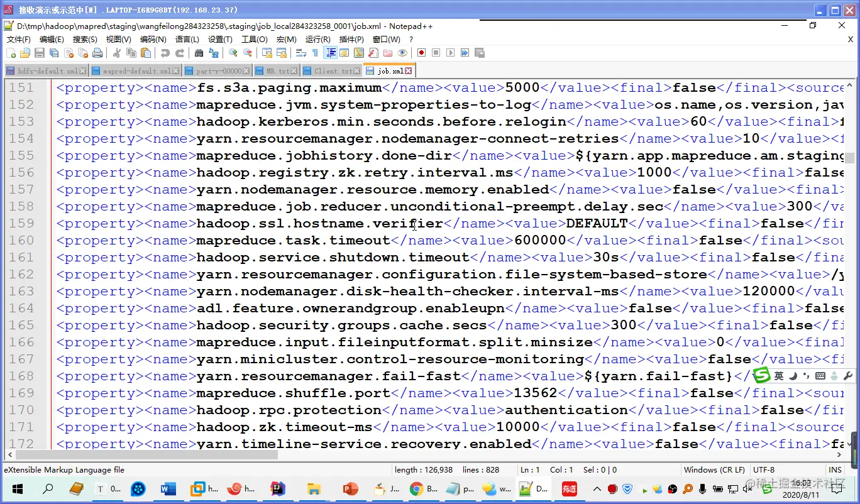
Task: Open the 语言(L) menu
Action: [187, 40]
